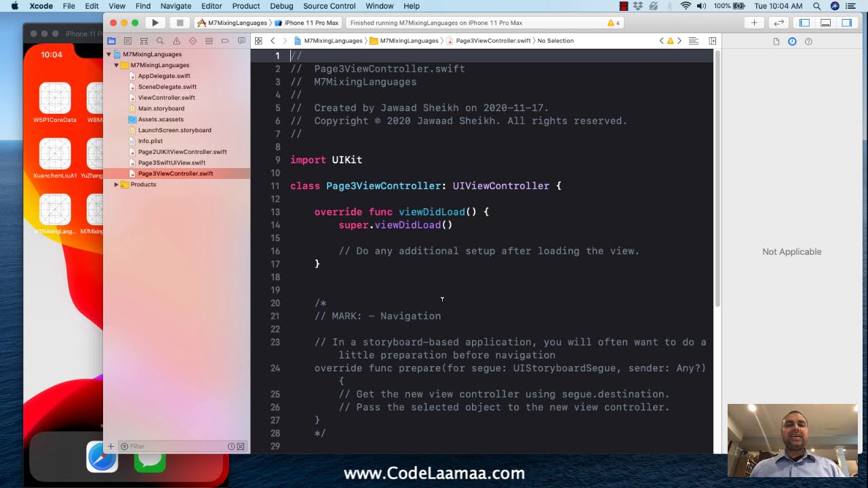This screenshot has width=868, height=488.
Task: Open Wi-Fi status menu
Action: click(686, 6)
